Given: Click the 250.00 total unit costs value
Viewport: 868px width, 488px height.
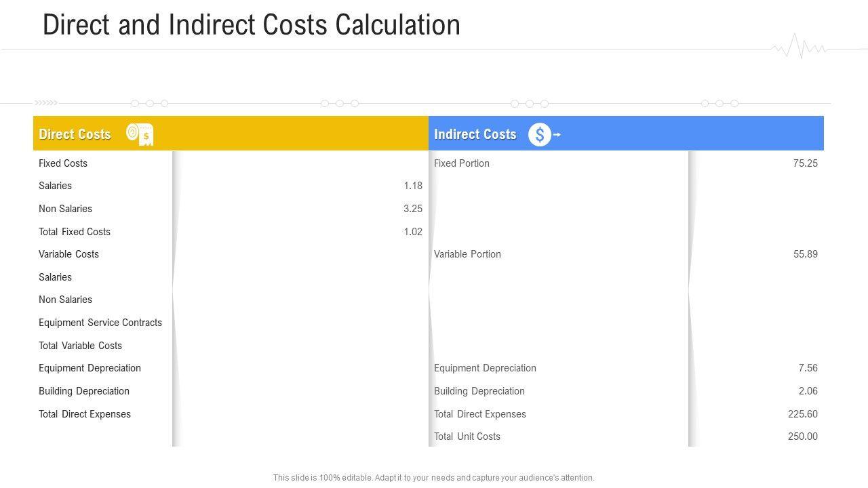Looking at the screenshot, I should 802,436.
